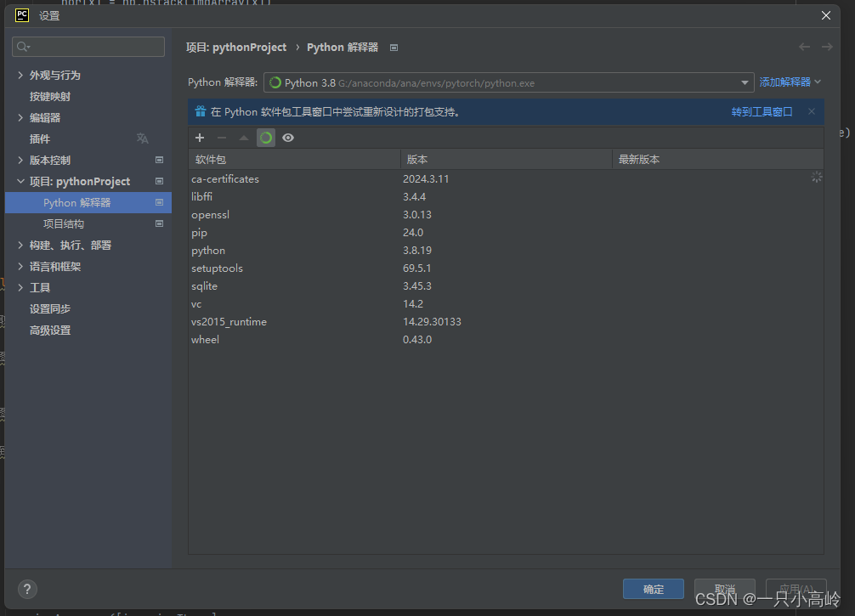Click the 软件包 column header
The width and height of the screenshot is (855, 616).
tap(294, 159)
